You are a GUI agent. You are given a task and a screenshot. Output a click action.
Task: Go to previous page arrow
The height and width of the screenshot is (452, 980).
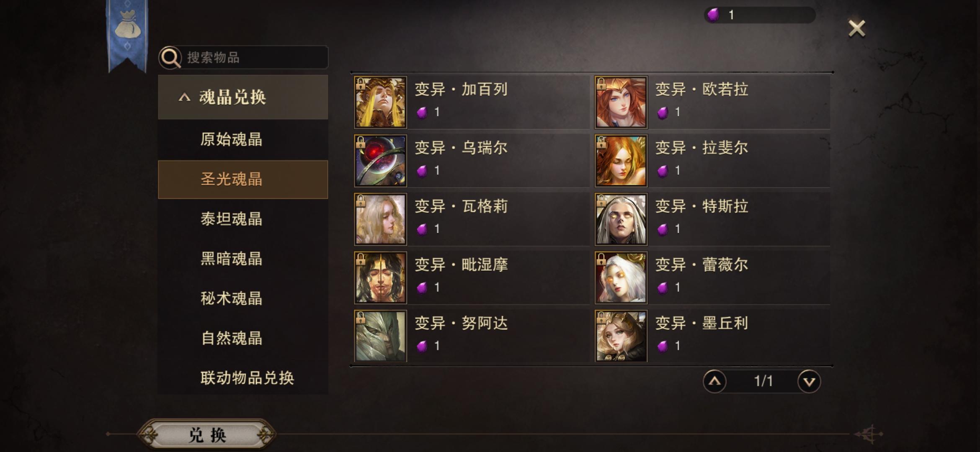(x=714, y=381)
